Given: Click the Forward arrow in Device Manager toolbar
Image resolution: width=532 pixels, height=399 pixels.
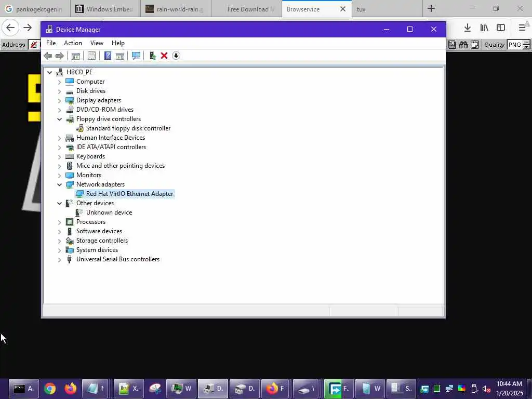Looking at the screenshot, I should [60, 56].
